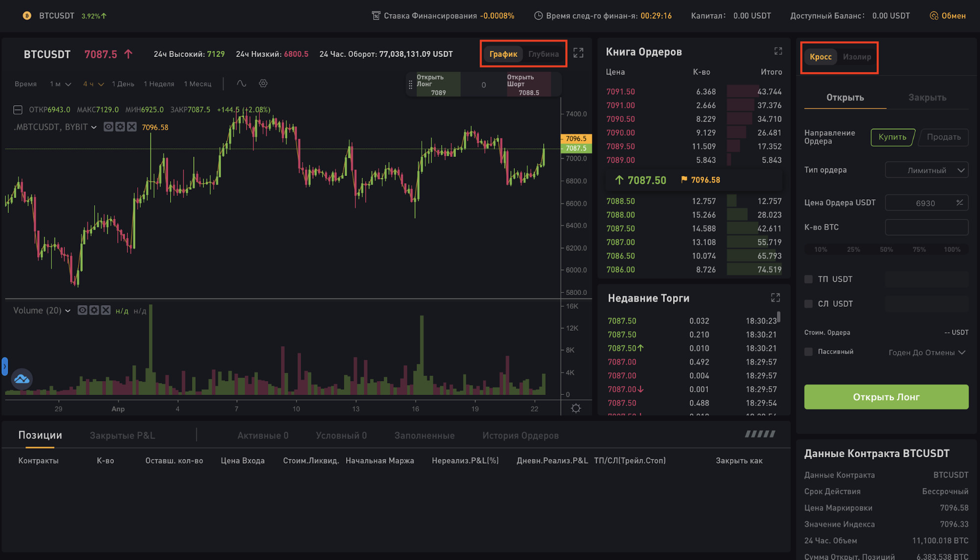Expand the .MBTCUSDT, BYBIT legend dropdown
Screen dimensions: 980x560
94,127
